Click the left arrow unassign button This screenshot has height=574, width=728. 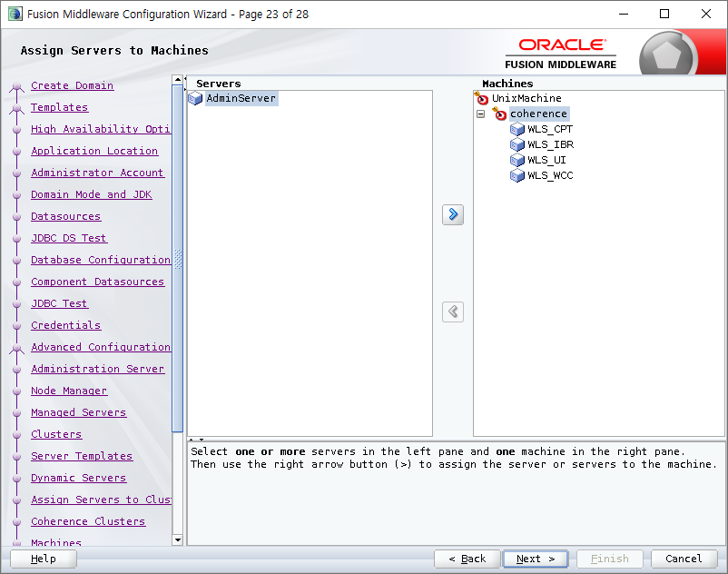coord(453,312)
